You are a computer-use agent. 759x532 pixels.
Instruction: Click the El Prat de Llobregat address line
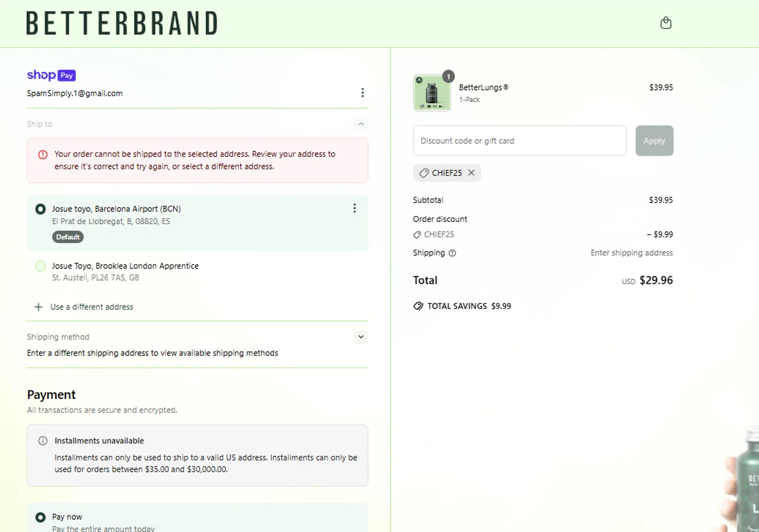[111, 221]
